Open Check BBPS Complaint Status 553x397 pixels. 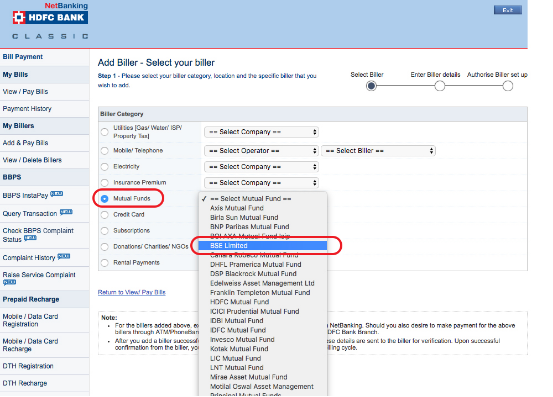click(38, 235)
